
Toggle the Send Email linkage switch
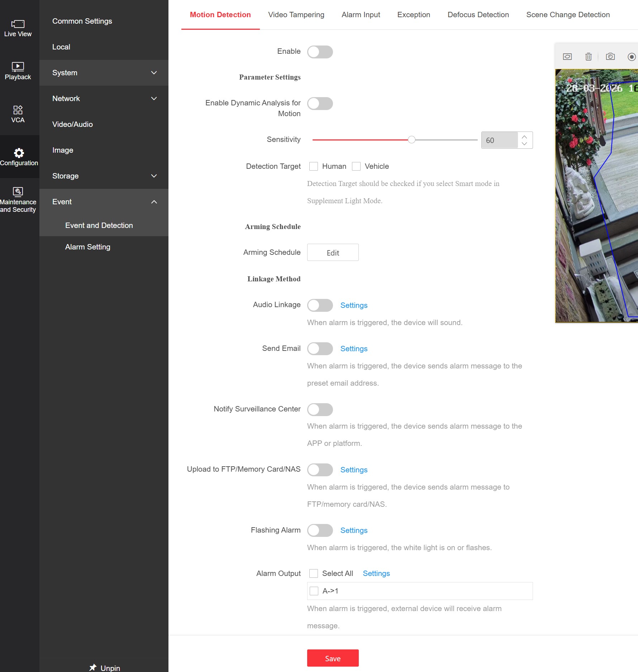pyautogui.click(x=320, y=349)
